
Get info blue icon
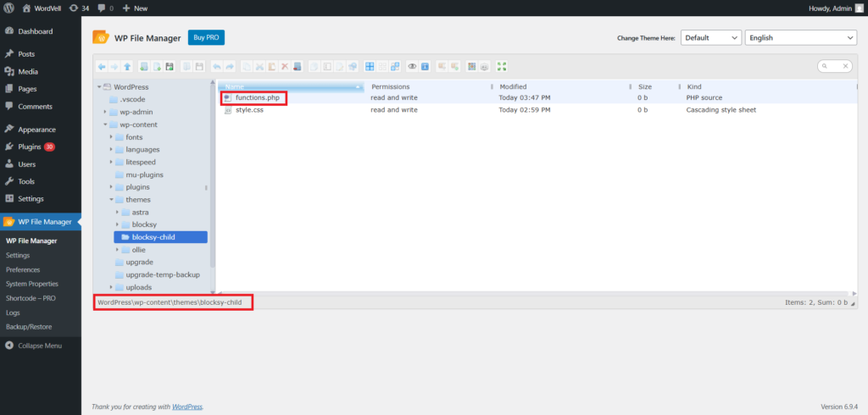click(x=426, y=66)
